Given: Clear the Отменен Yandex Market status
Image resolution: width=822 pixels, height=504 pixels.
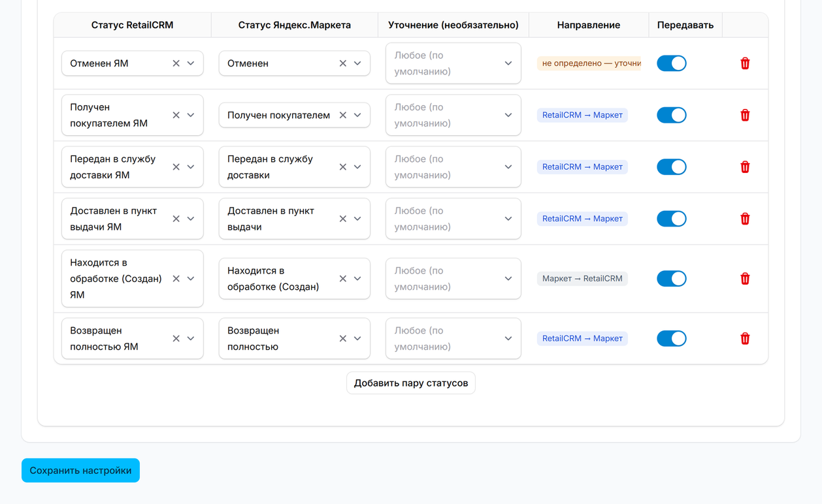Looking at the screenshot, I should click(342, 63).
